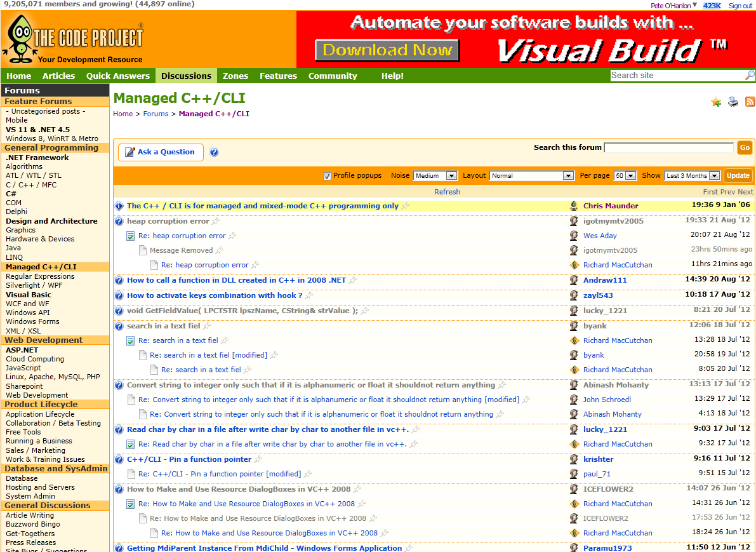Click the pin icon next to heap corruption error thread

216,221
